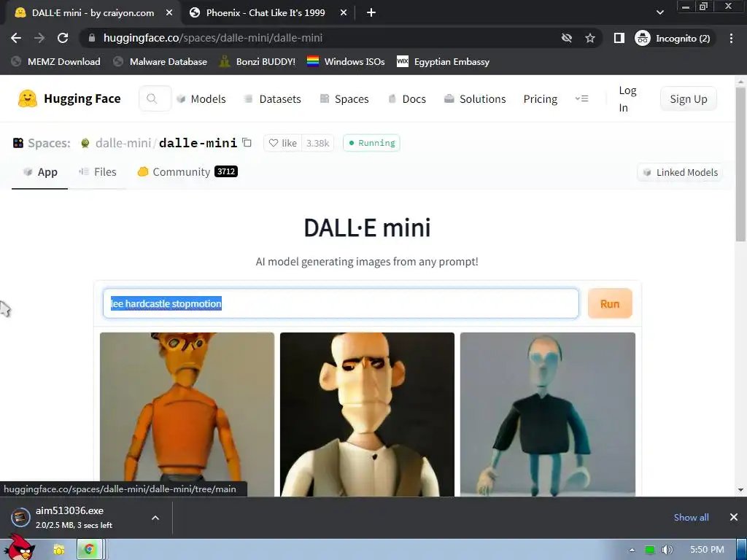Open the orange clay figure image
This screenshot has height=560, width=747.
click(187, 414)
